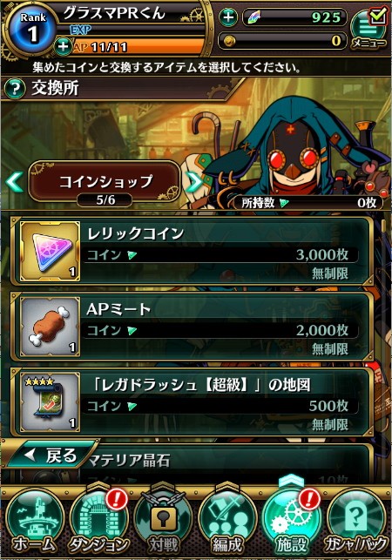Open the ダンジョン dungeon tab
Viewport: 392px width, 560px height.
click(x=99, y=522)
